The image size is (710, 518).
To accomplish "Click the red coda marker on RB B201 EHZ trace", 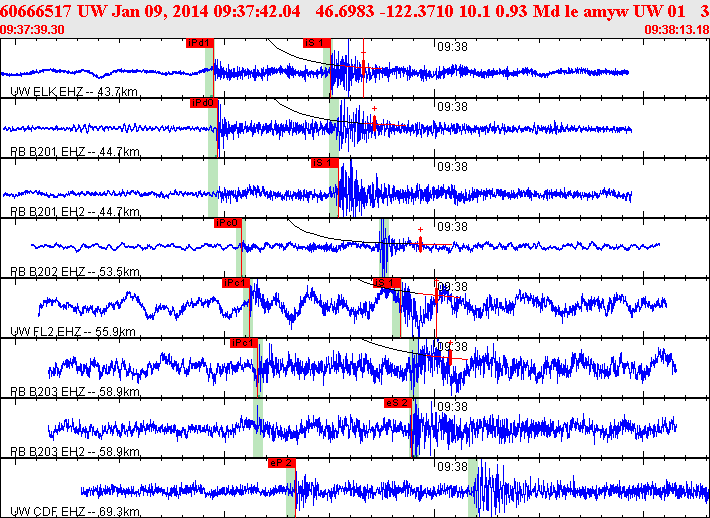I will pos(374,122).
